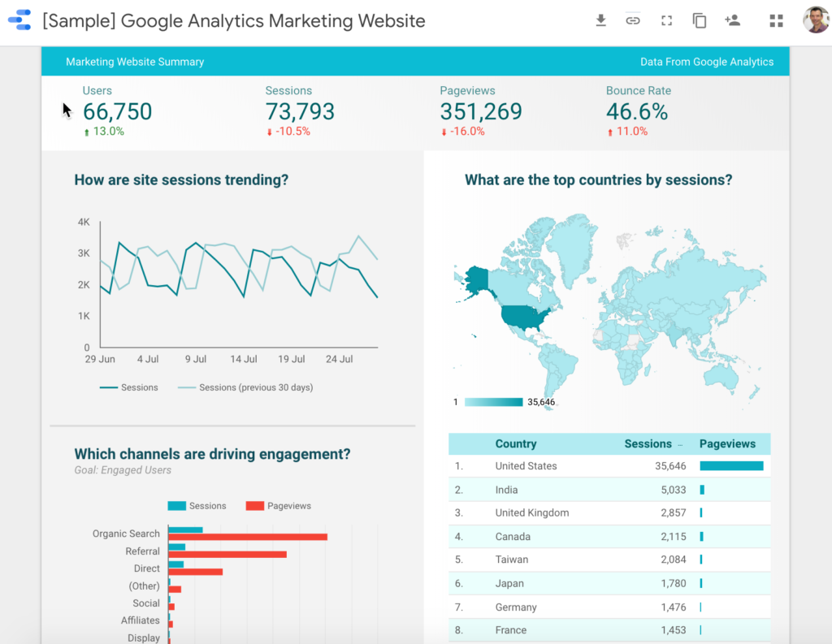
Task: Sort table by the Pageviews column header
Action: tap(727, 444)
